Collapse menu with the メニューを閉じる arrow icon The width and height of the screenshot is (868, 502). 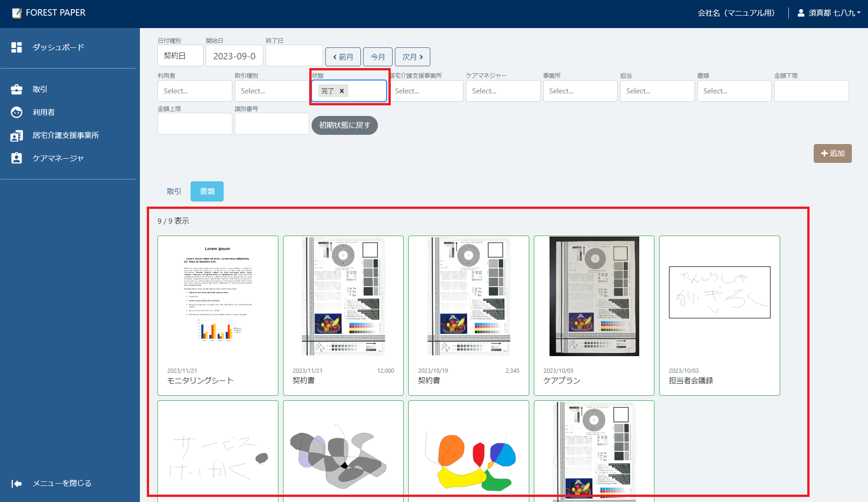(x=17, y=483)
